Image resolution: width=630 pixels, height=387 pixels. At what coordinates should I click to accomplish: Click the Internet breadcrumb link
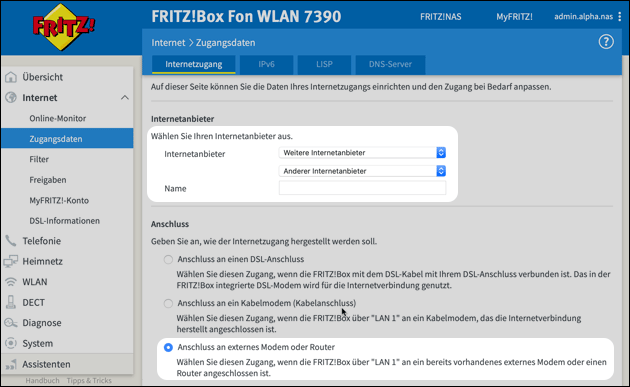[x=168, y=43]
